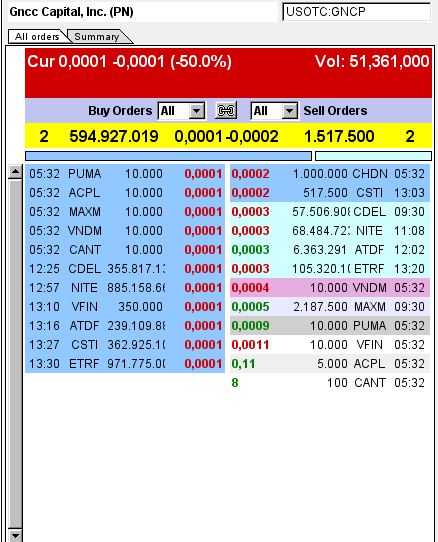Select the ETRF buy order at 13:30

(x=125, y=364)
